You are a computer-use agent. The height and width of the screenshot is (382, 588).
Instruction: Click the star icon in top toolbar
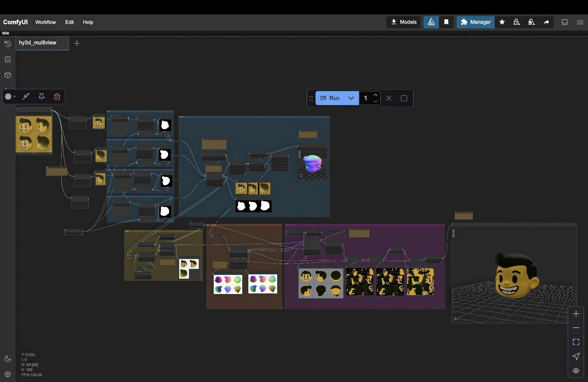(x=502, y=22)
